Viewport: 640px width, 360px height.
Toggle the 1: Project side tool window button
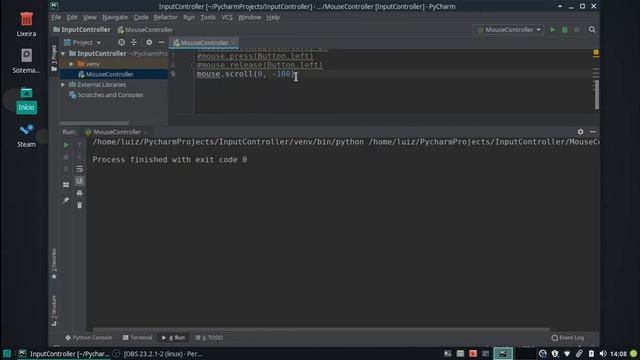tap(54, 58)
